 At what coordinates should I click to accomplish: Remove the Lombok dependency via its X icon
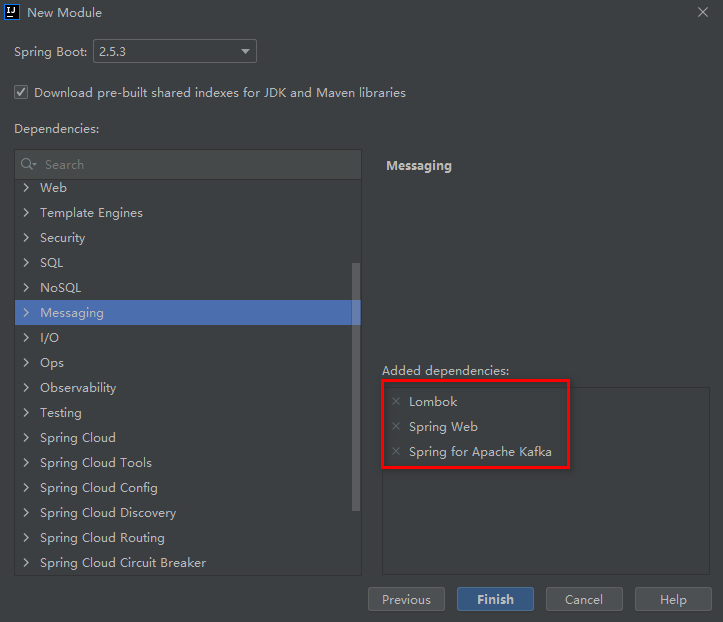click(396, 401)
